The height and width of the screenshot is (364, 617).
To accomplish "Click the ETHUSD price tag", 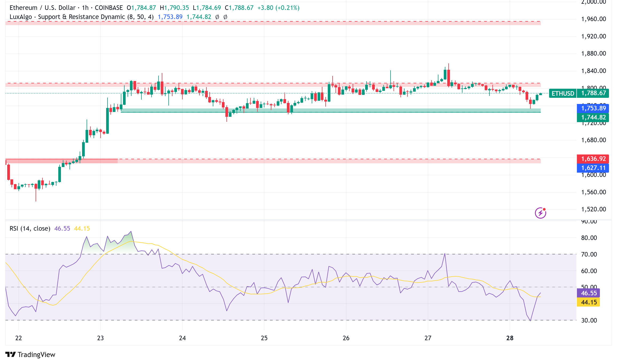I will pos(563,93).
